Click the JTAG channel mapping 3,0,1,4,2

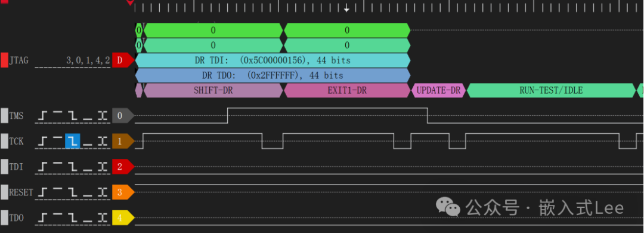pos(88,60)
